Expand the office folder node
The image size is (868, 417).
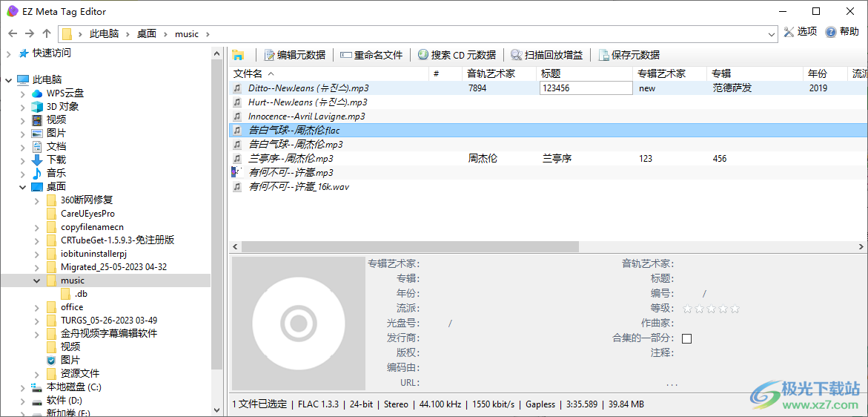pyautogui.click(x=37, y=306)
